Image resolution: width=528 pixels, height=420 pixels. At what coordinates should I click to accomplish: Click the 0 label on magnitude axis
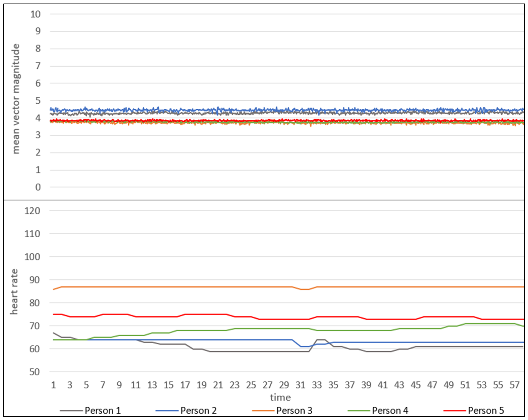pyautogui.click(x=38, y=187)
